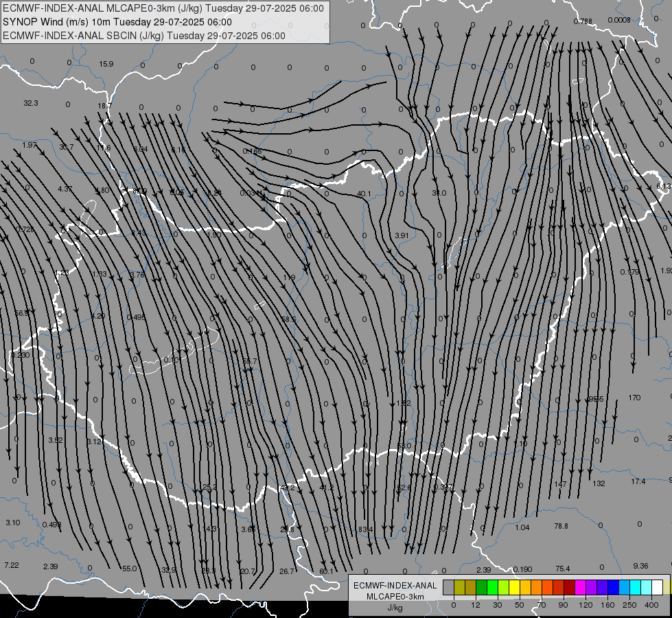Viewport: 672px width, 618px height.
Task: Click the 25.2 map value
Action: coord(209,487)
